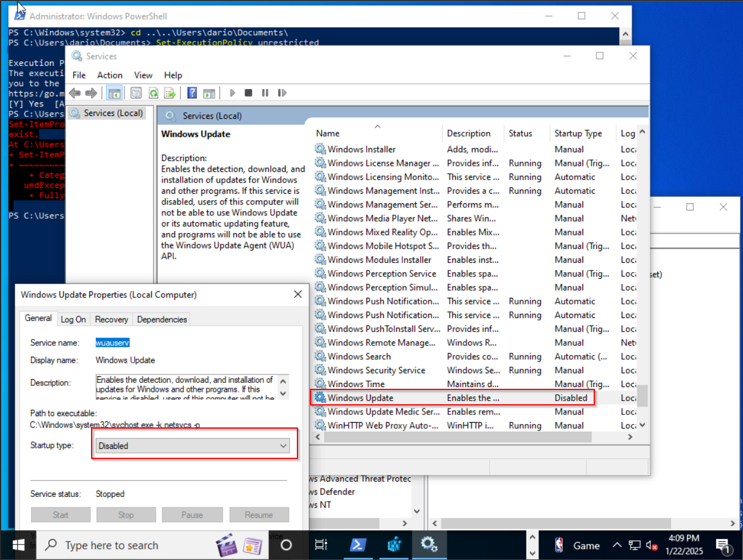Click the Stop button in properties dialog
The width and height of the screenshot is (743, 560).
126,515
